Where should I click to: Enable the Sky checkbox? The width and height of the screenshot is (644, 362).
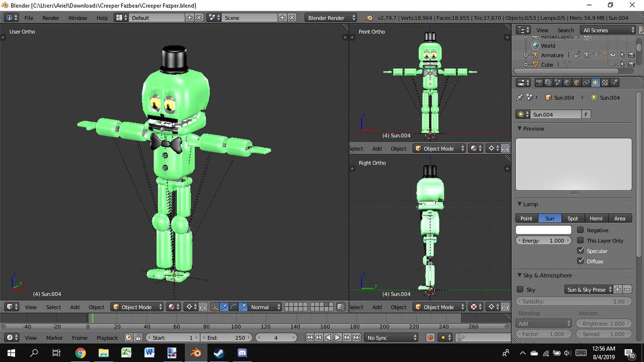click(x=520, y=289)
